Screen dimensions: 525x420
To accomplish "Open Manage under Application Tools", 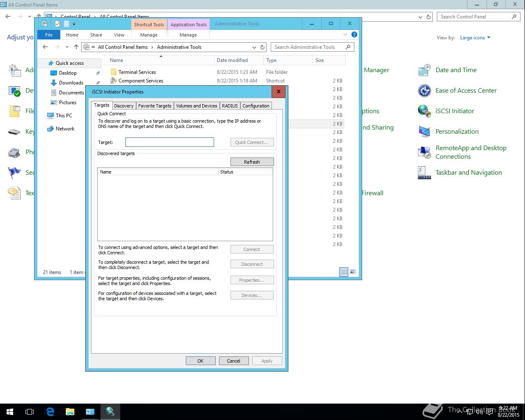I will coord(188,35).
